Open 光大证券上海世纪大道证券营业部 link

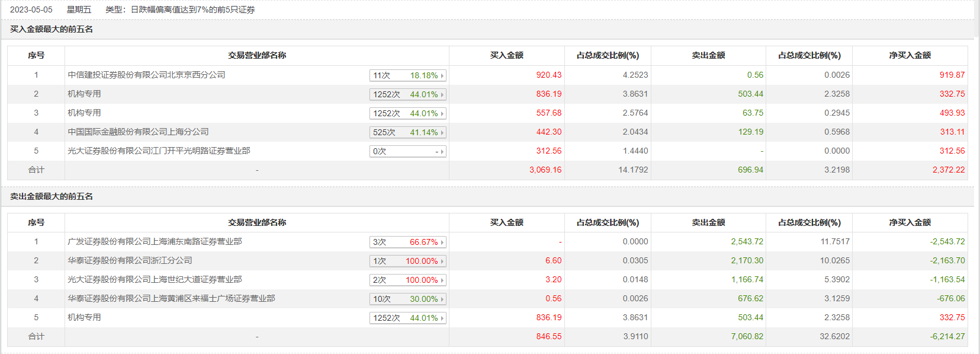tap(155, 280)
